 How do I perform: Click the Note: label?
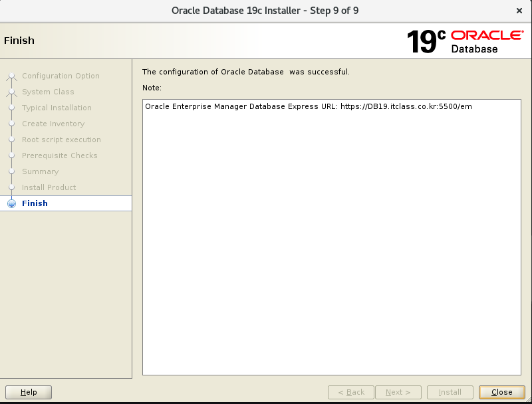coord(152,88)
